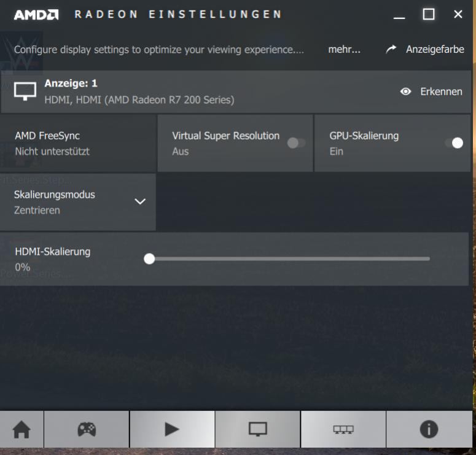Open the System info tab
This screenshot has width=476, height=455.
(429, 429)
